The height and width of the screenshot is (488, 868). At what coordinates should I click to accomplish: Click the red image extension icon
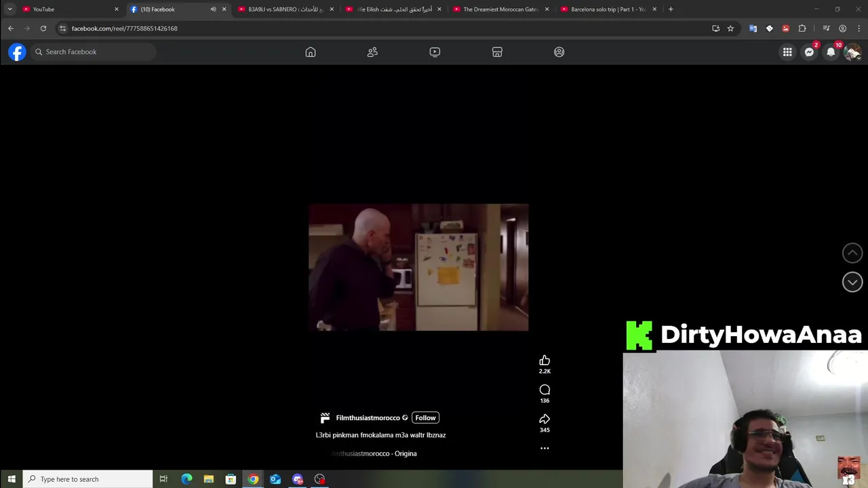pyautogui.click(x=785, y=28)
